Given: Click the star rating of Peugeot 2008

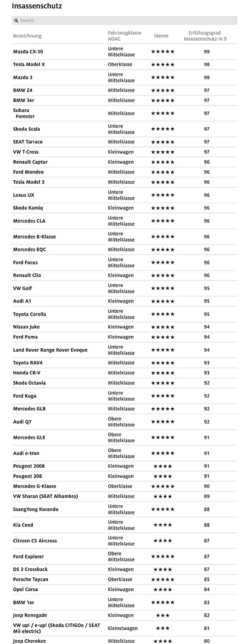Looking at the screenshot, I should coord(163,466).
